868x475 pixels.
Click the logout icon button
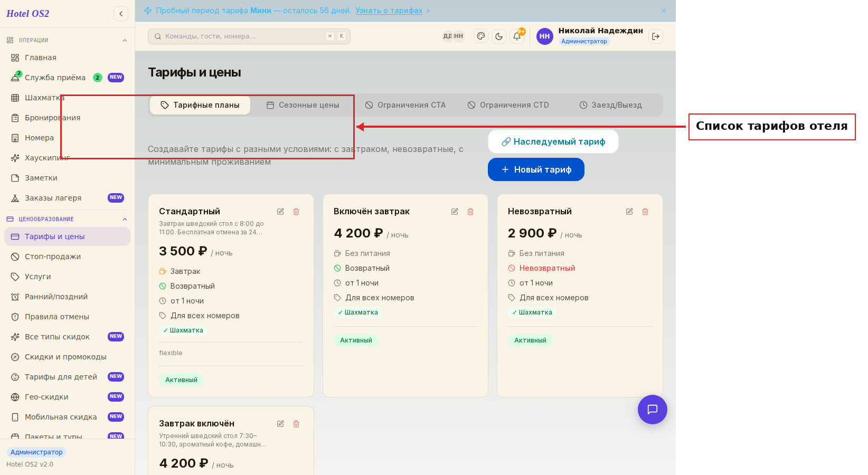click(x=656, y=36)
